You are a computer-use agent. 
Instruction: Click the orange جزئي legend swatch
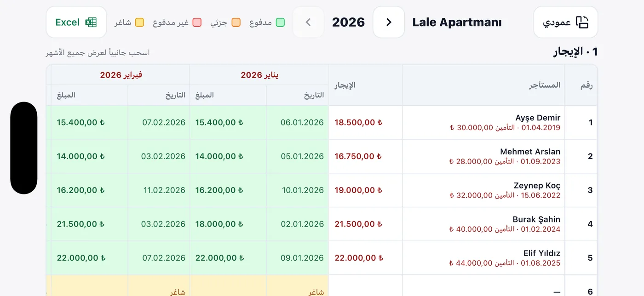[236, 22]
